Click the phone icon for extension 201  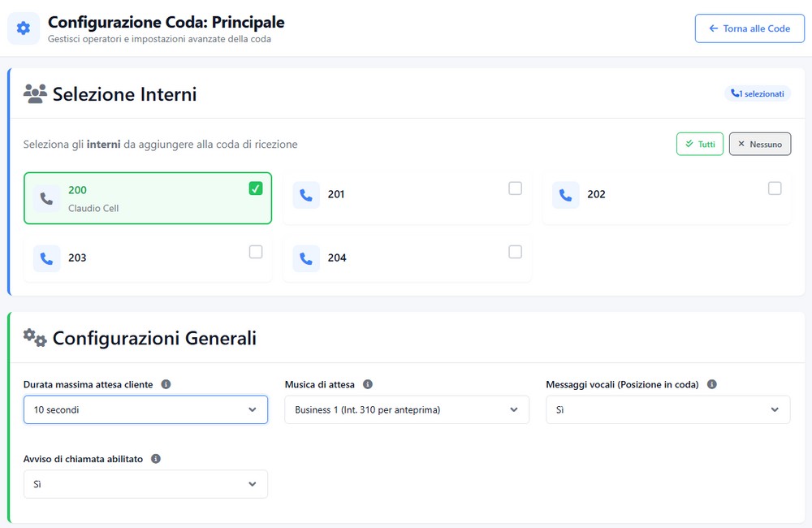(x=306, y=195)
